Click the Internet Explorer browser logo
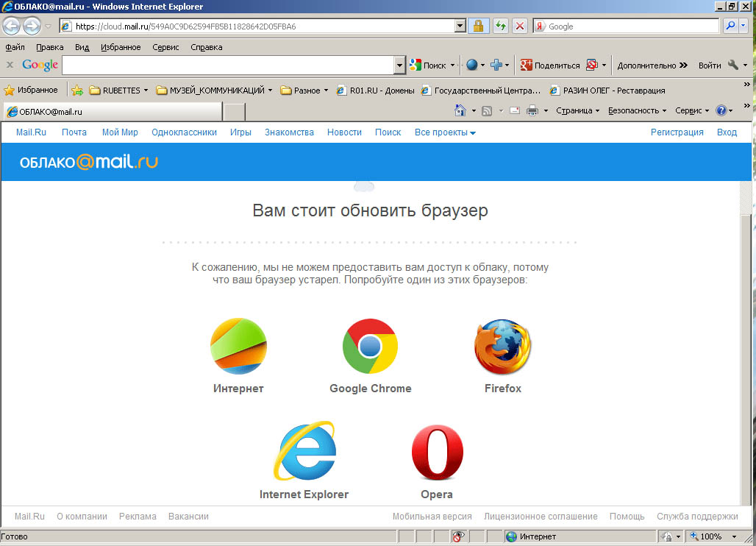The height and width of the screenshot is (546, 756). coord(304,451)
